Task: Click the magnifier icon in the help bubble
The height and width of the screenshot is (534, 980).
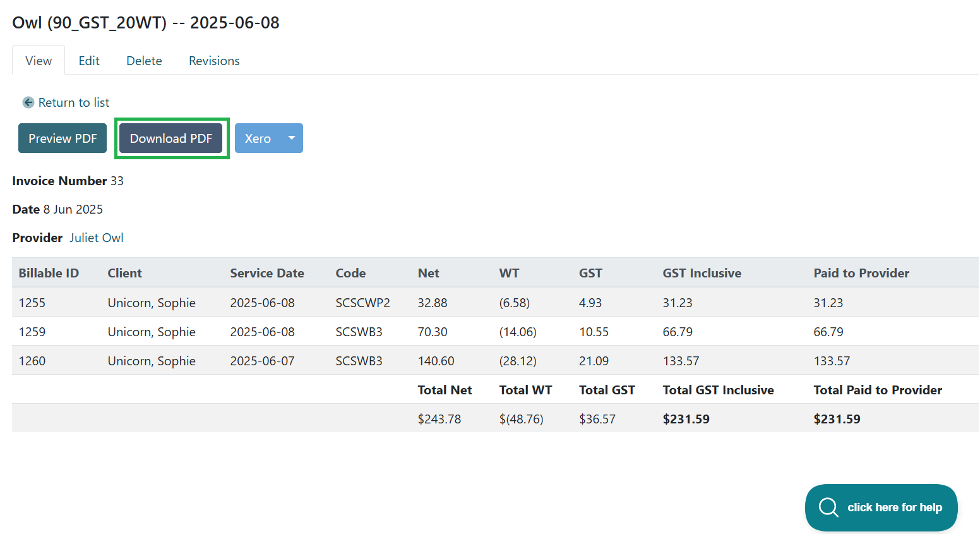Action: pos(828,507)
